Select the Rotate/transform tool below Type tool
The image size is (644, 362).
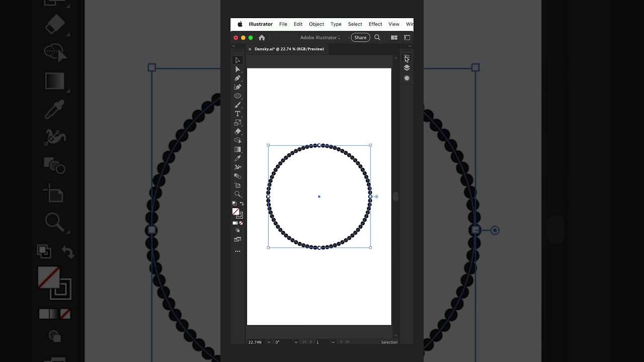pos(237,123)
